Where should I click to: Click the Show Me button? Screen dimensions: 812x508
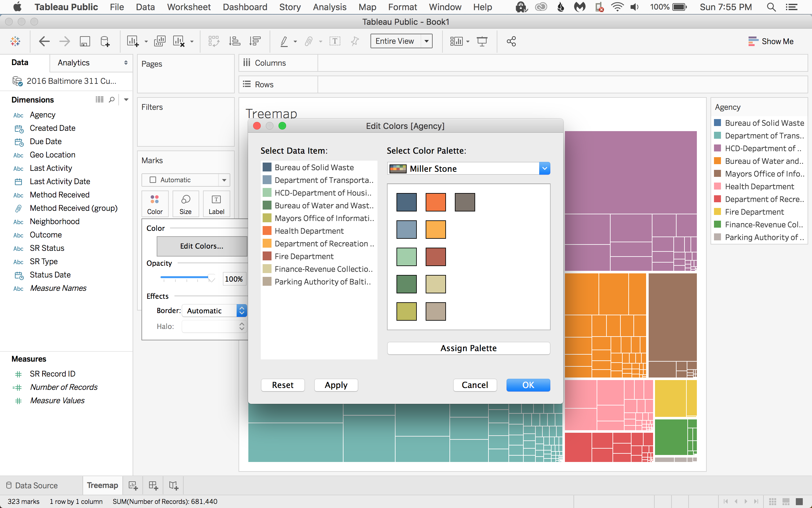(771, 41)
